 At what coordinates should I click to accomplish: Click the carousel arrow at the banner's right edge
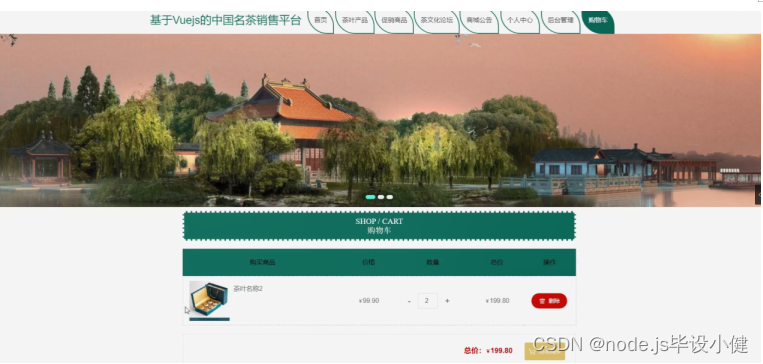(759, 194)
